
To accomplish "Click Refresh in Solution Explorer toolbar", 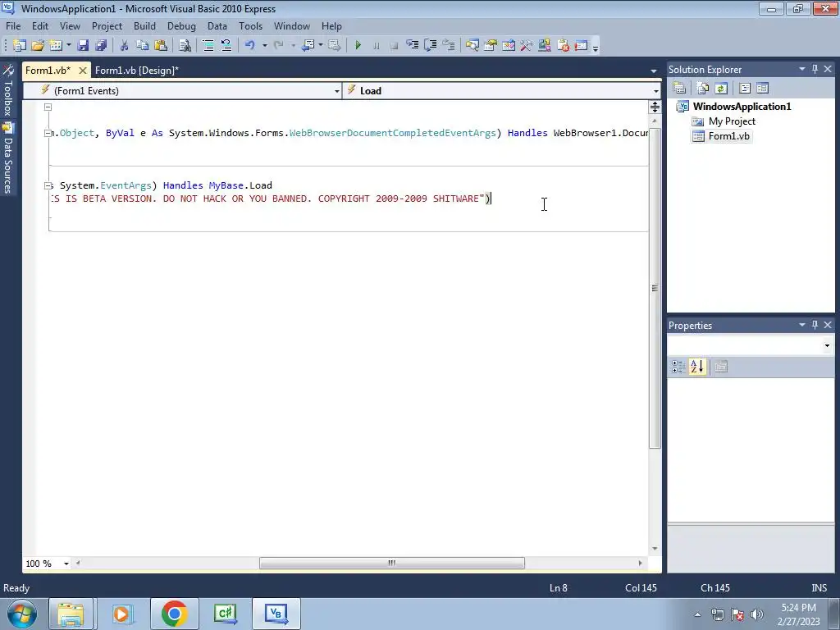I will click(x=721, y=88).
